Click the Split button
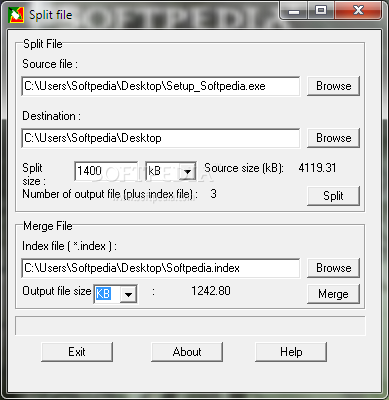Image resolution: width=389 pixels, height=400 pixels. 333,196
